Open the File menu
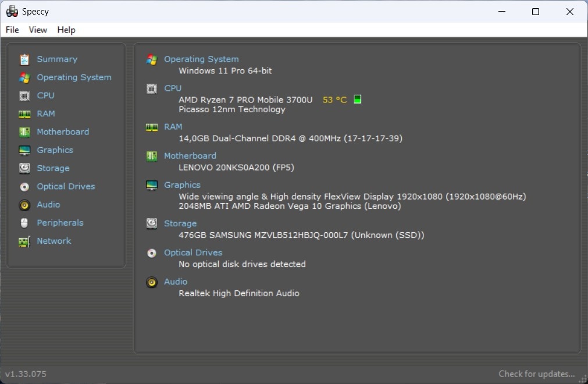The width and height of the screenshot is (588, 384). (x=11, y=30)
